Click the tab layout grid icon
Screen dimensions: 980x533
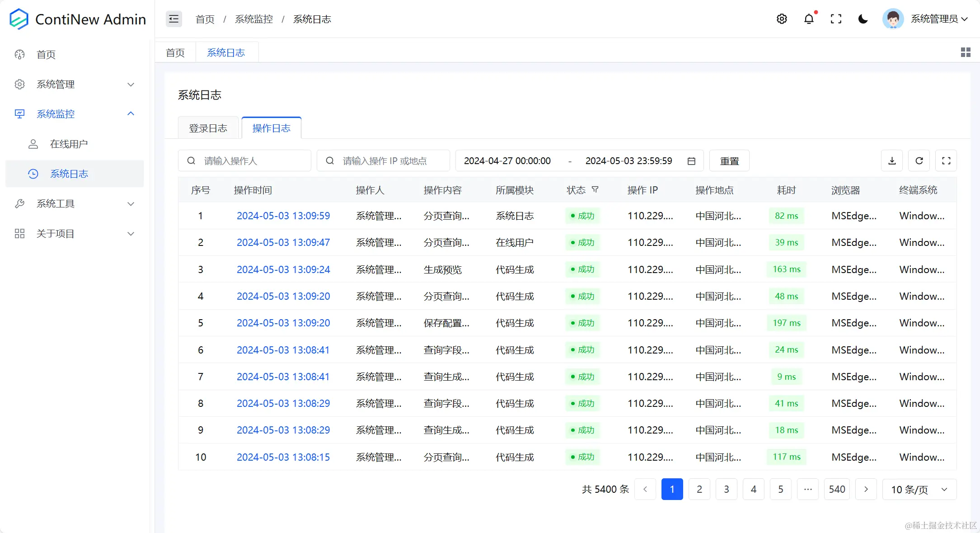tap(966, 52)
